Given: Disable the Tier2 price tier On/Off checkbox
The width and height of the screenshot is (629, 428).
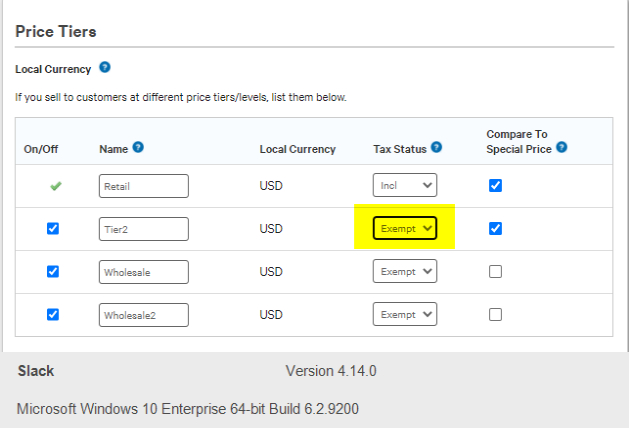Looking at the screenshot, I should click(53, 229).
